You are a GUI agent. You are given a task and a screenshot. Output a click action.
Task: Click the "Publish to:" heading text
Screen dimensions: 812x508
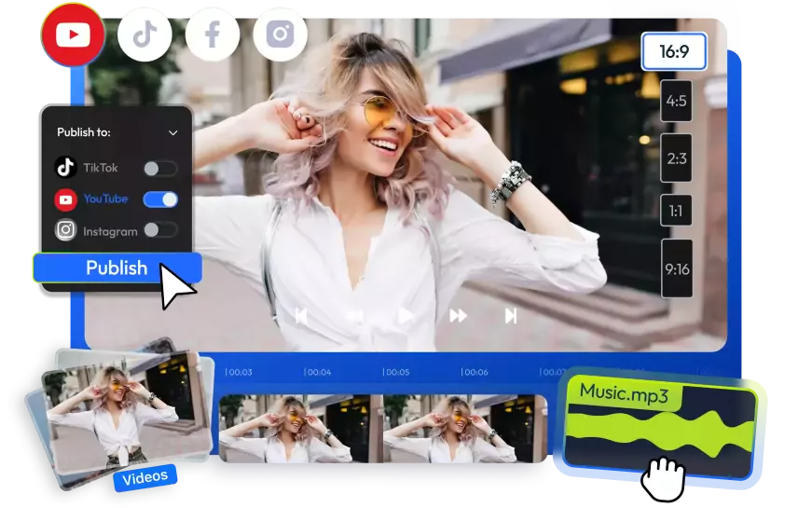click(84, 132)
